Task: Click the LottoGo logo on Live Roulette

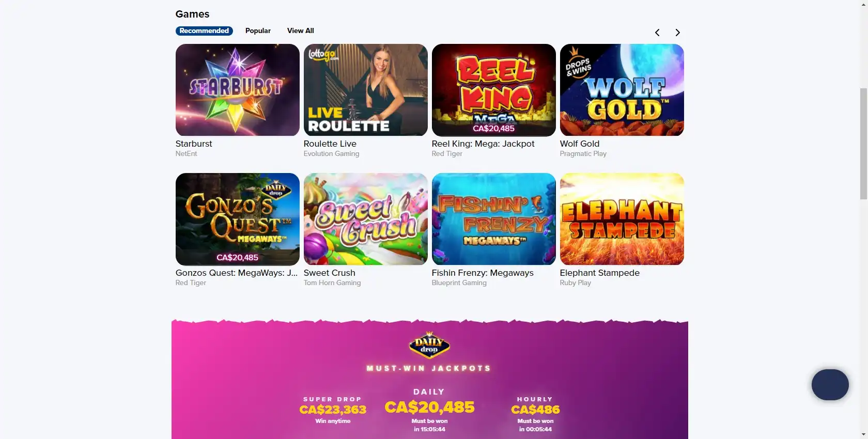Action: point(322,54)
